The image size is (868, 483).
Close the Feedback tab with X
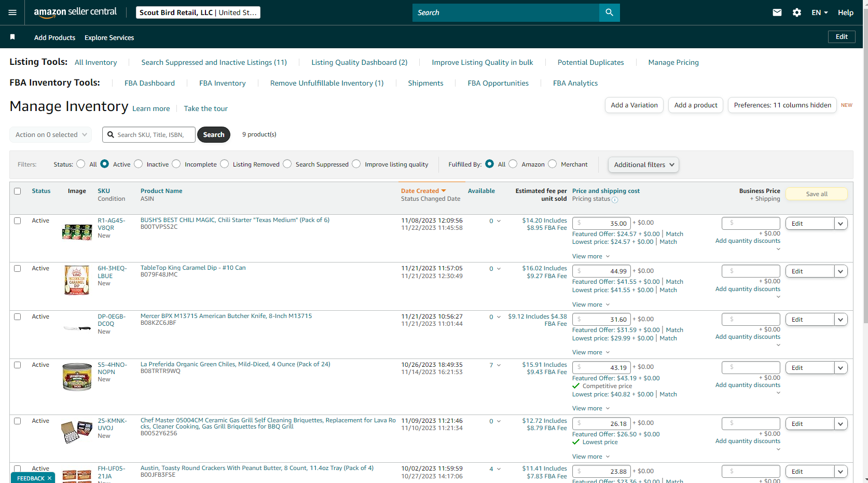click(50, 478)
